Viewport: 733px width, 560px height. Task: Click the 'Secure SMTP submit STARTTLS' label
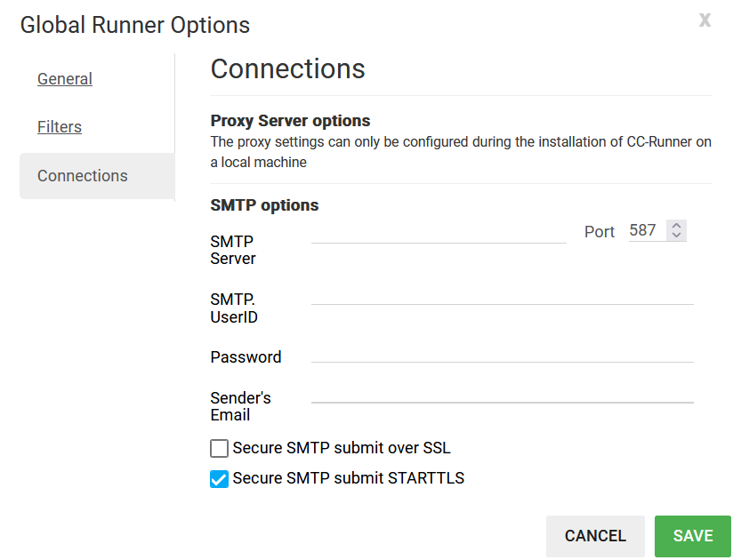coord(348,478)
